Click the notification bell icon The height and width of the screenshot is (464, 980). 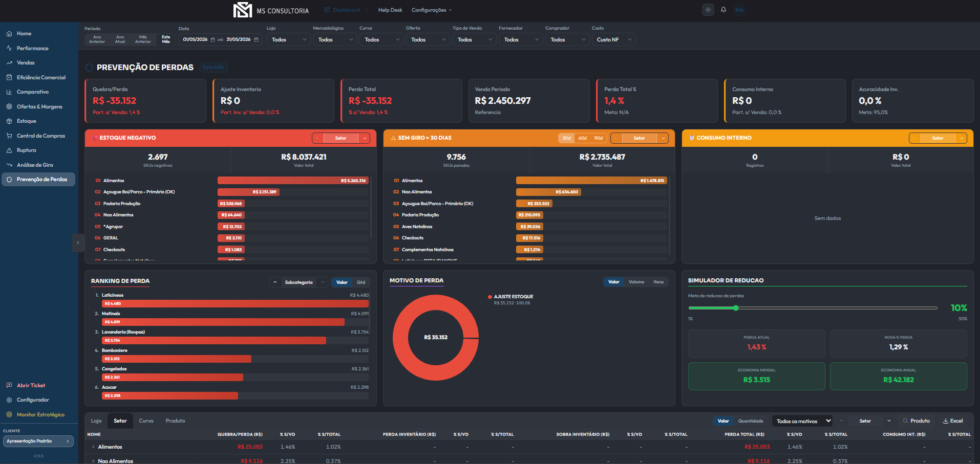point(723,10)
